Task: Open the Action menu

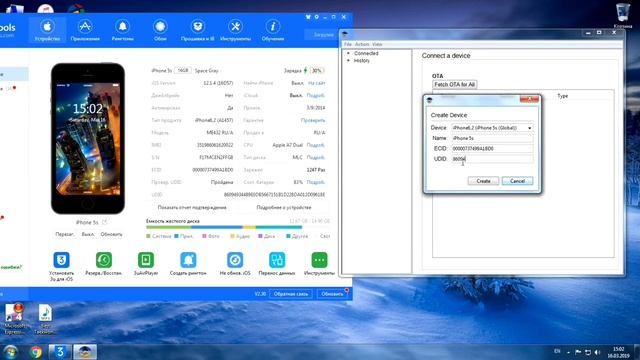Action: [362, 44]
